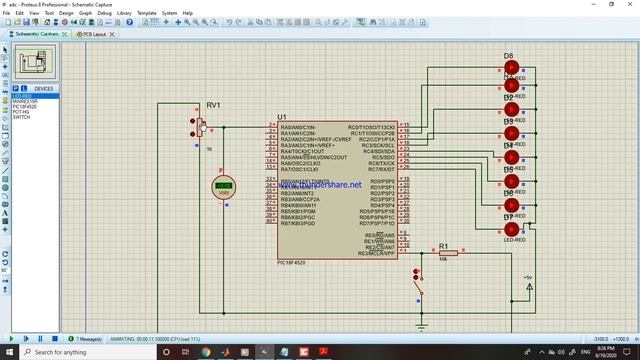
Task: Open the 7 Message(s) log
Action: point(85,339)
